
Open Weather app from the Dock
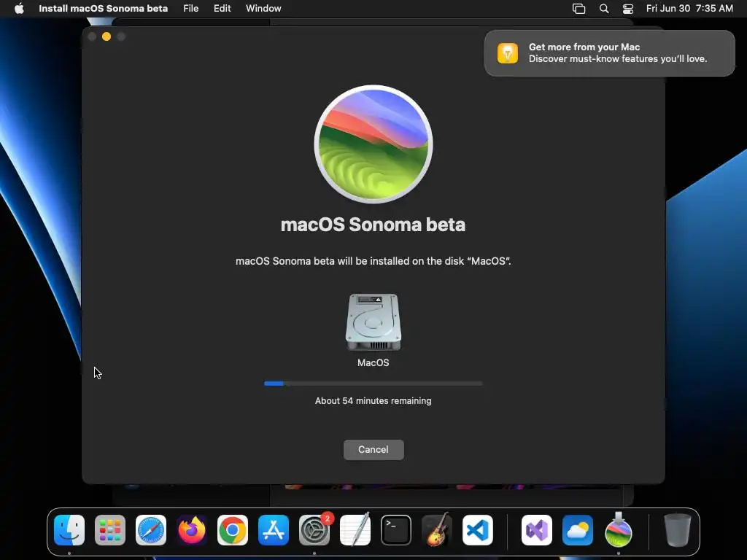click(578, 530)
